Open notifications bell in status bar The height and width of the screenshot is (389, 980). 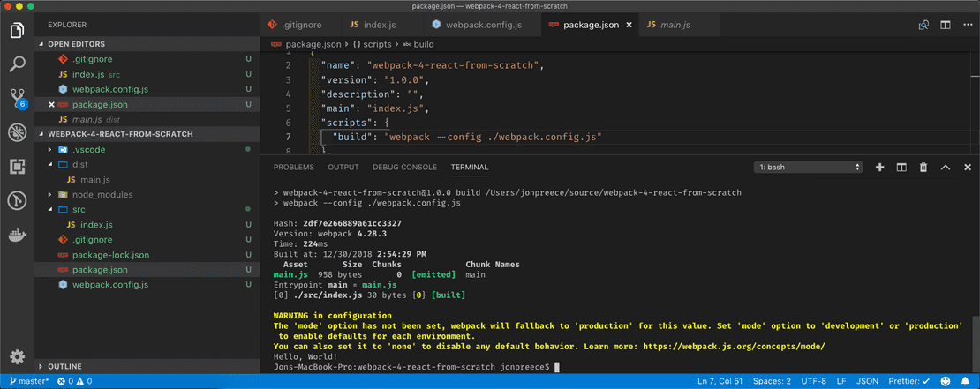pos(966,381)
